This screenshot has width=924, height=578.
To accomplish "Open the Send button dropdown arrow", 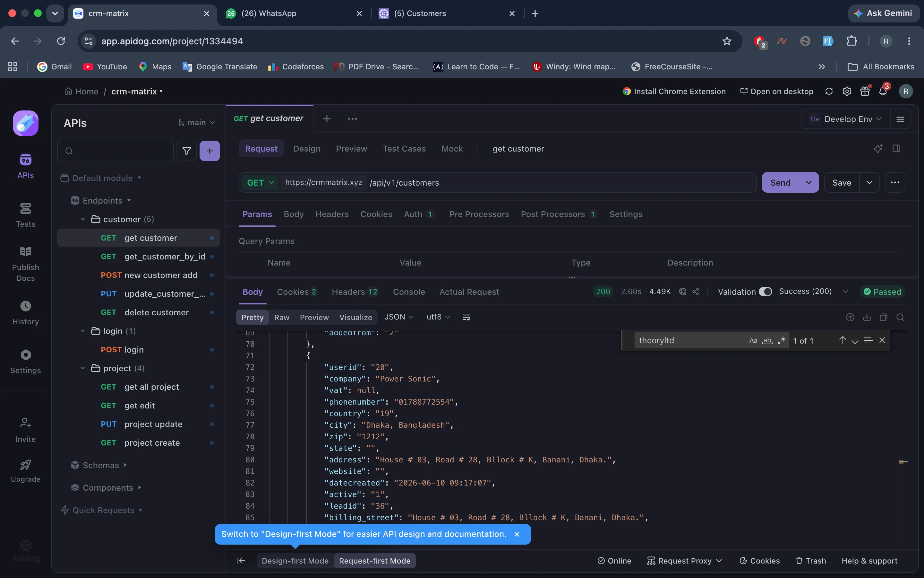I will 809,183.
